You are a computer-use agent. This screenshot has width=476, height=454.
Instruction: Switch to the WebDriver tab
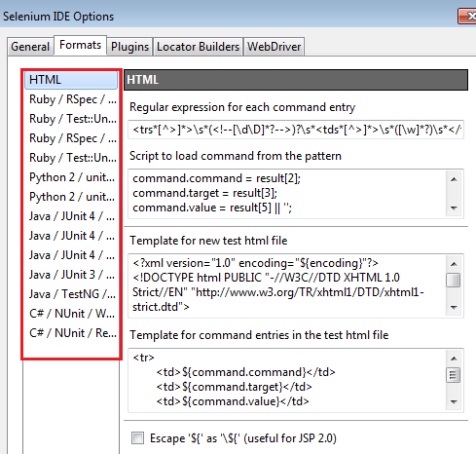tap(275, 47)
